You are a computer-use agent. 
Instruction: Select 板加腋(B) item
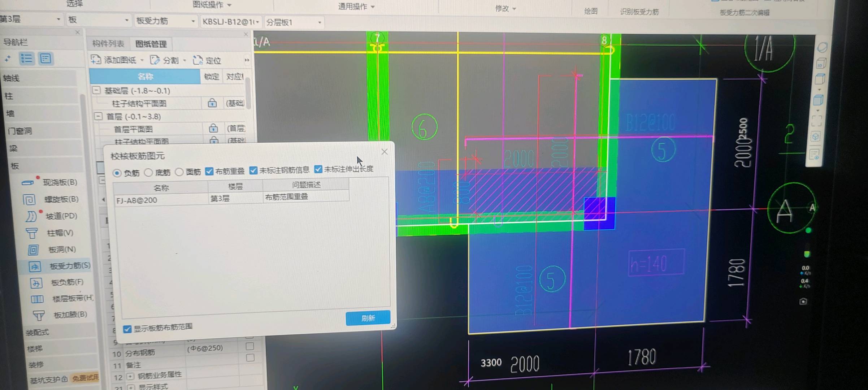tap(60, 315)
